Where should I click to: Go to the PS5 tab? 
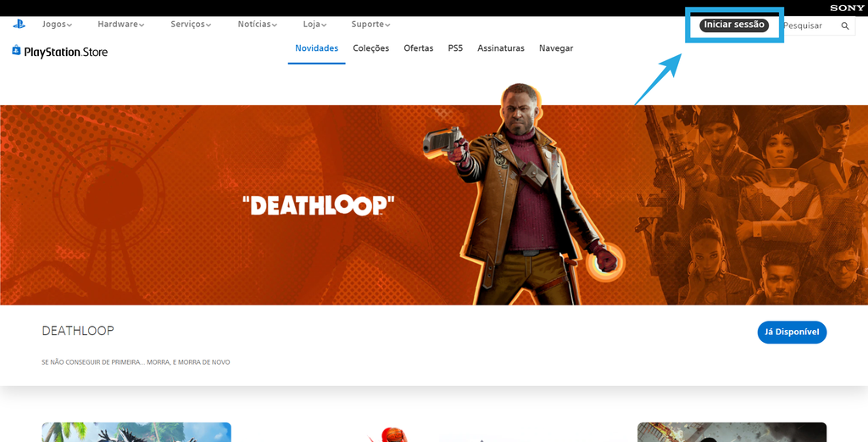(455, 48)
